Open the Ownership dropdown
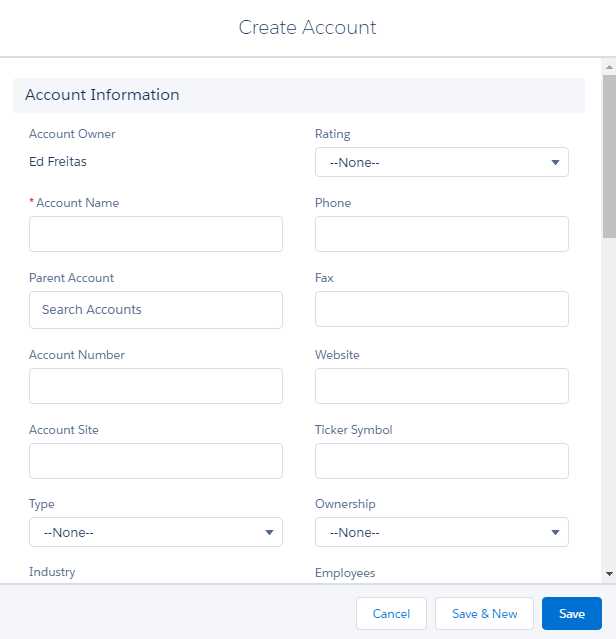This screenshot has height=639, width=616. (x=442, y=532)
